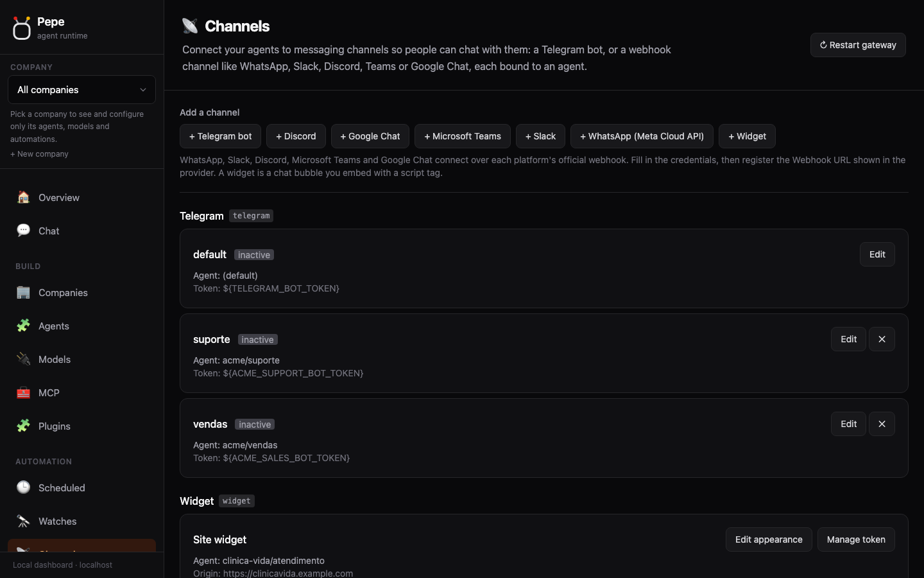The width and height of the screenshot is (924, 578).
Task: Open the Overview page
Action: tap(81, 198)
